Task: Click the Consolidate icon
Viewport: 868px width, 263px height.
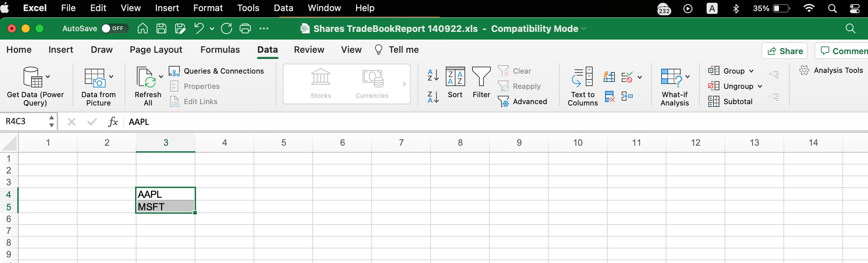Action: tap(627, 96)
